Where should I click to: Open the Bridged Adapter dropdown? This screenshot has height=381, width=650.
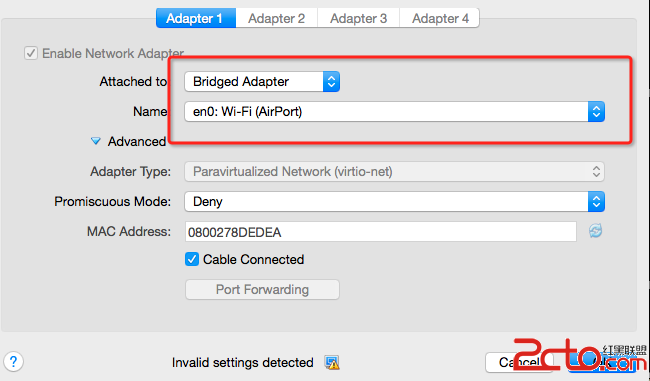262,81
